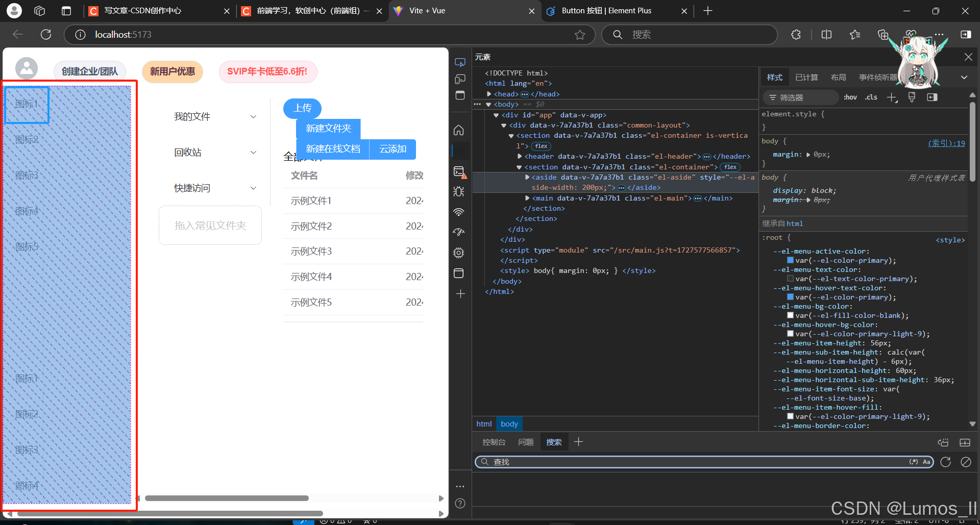Open the DevTools Welcome home icon

pos(459,130)
